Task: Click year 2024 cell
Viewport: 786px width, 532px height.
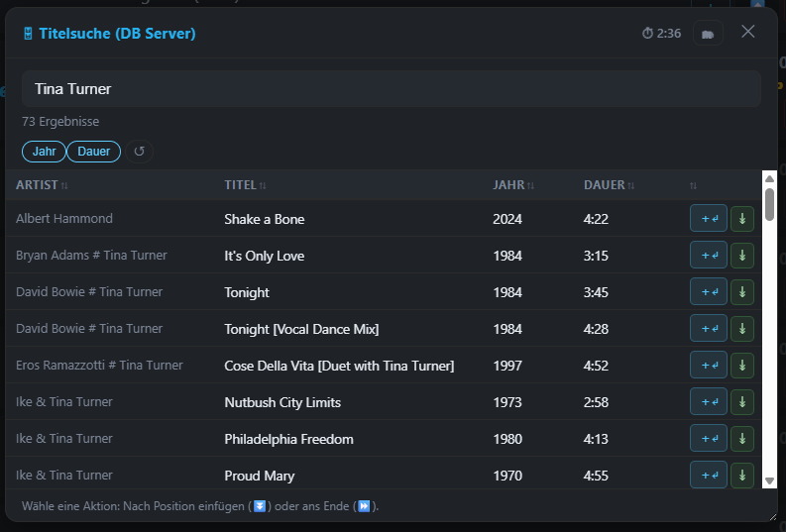Action: coord(507,219)
